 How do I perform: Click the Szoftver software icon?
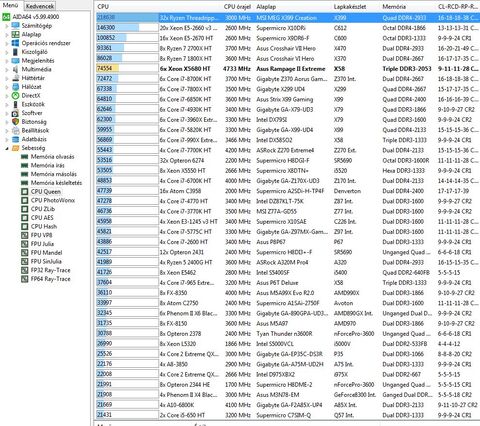pyautogui.click(x=15, y=113)
